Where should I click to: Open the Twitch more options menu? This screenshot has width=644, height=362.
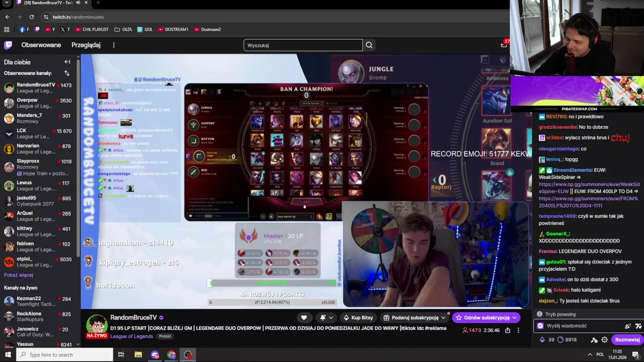coord(114,45)
